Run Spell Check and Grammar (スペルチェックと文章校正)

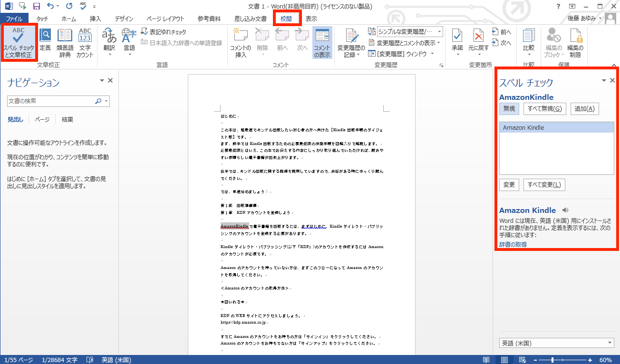click(x=19, y=43)
